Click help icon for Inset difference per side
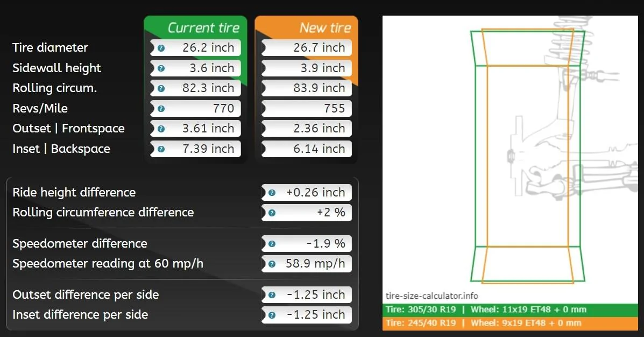Image resolution: width=644 pixels, height=337 pixels. [272, 315]
